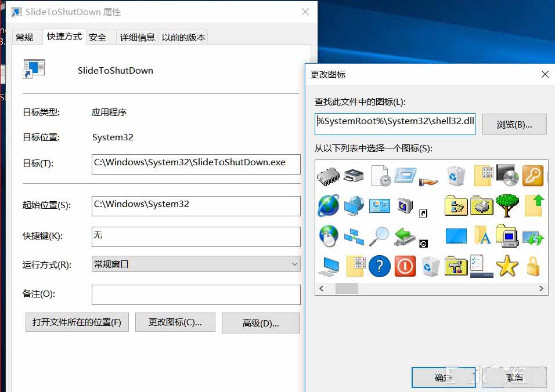This screenshot has width=555, height=392.
Task: Select the blue question mark help icon
Action: pyautogui.click(x=379, y=266)
